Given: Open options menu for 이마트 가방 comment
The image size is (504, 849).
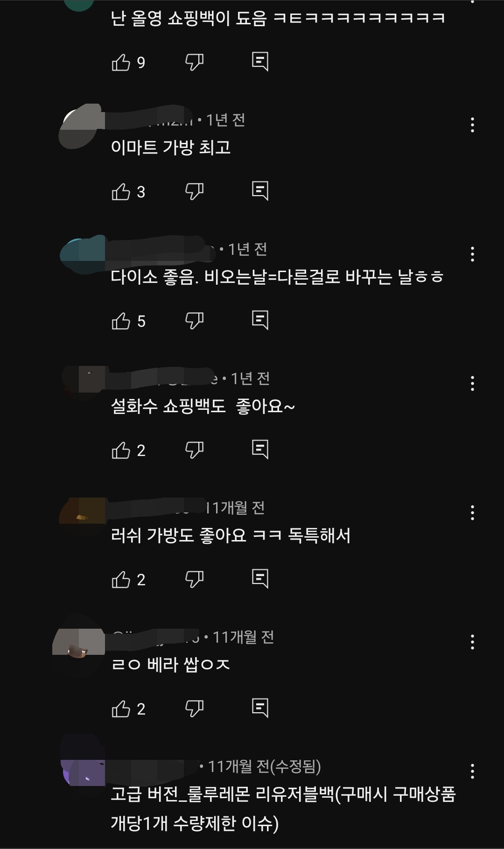Looking at the screenshot, I should click(x=472, y=125).
